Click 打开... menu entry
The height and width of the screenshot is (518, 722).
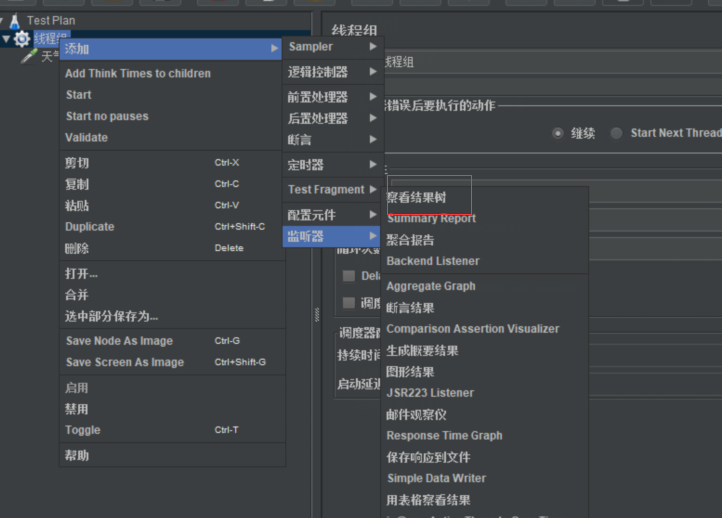(x=173, y=274)
